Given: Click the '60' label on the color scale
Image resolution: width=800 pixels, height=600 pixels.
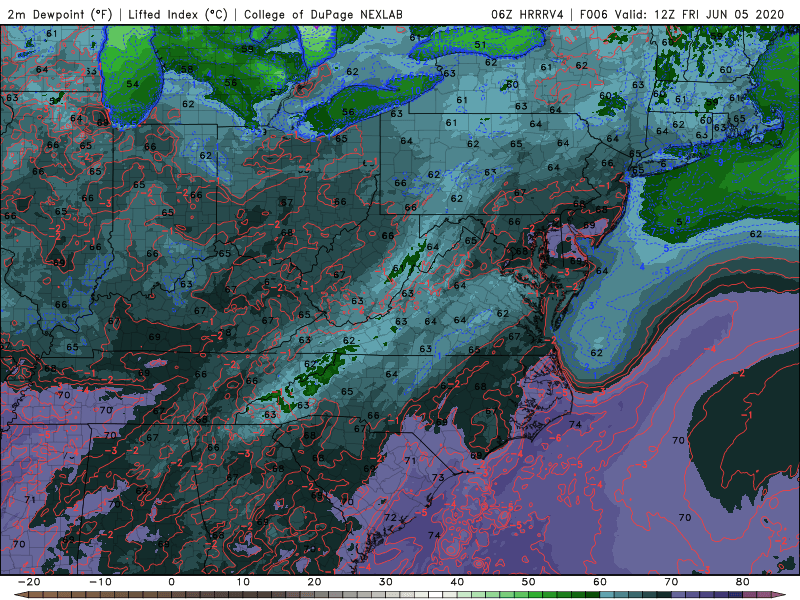Looking at the screenshot, I should click(600, 582).
